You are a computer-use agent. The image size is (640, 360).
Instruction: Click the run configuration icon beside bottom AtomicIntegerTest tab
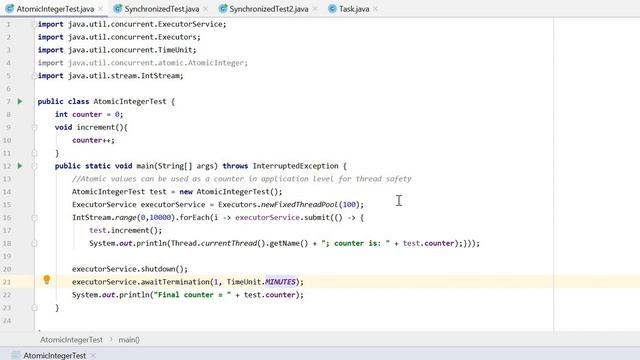coord(16,355)
